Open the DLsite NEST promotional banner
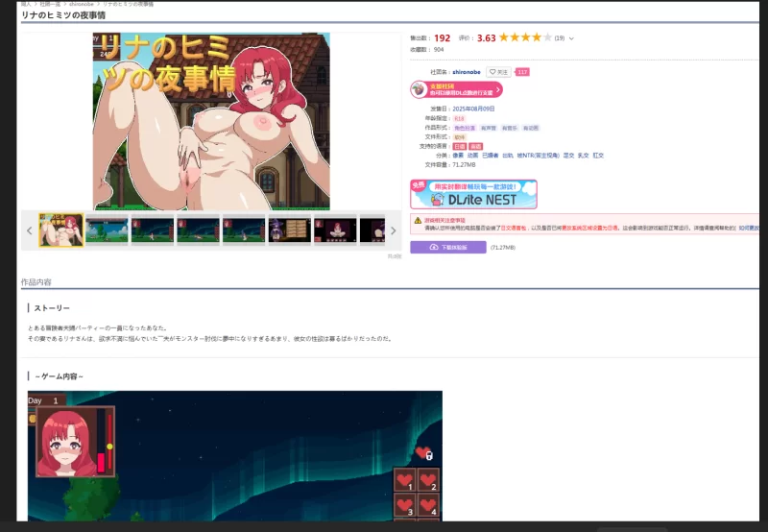Screen dimensions: 768x532 473,195
